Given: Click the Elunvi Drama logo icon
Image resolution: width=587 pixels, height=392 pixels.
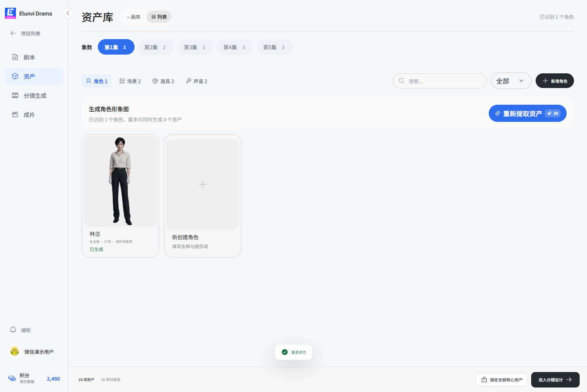Looking at the screenshot, I should click(10, 13).
